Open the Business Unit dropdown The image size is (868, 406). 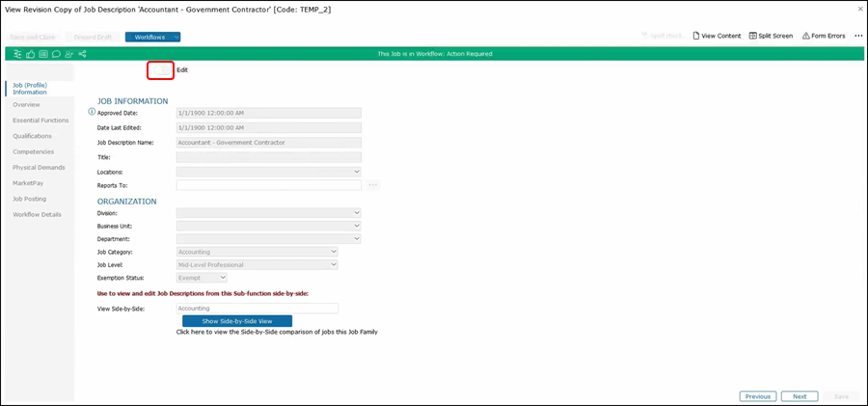(x=268, y=226)
